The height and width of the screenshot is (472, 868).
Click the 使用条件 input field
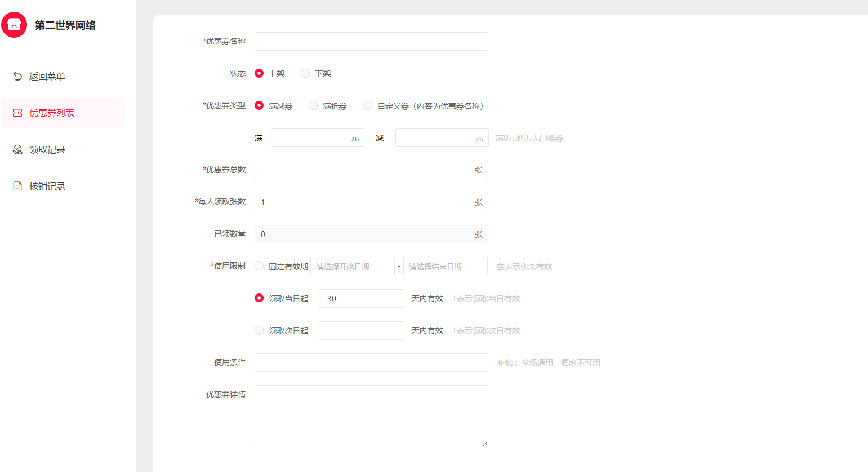(371, 362)
